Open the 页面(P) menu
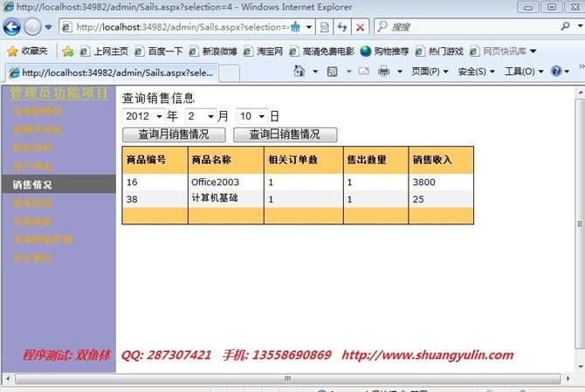Screen dimensions: 585x392 (430, 72)
